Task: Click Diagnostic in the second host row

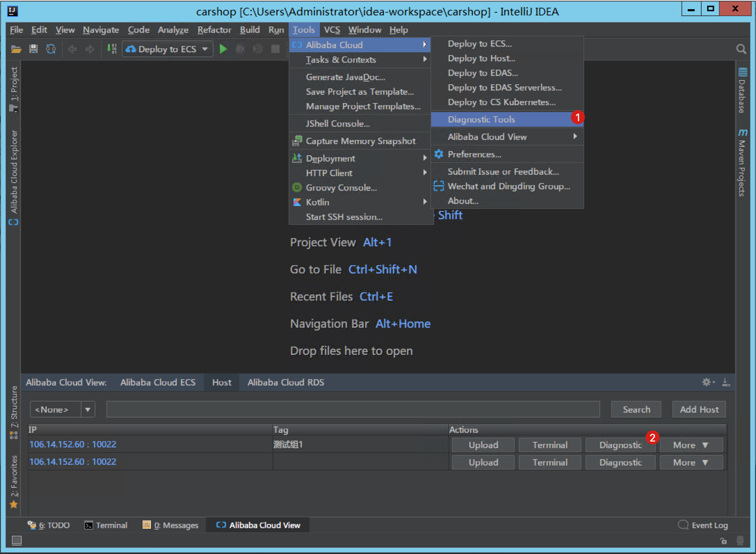Action: click(x=620, y=462)
